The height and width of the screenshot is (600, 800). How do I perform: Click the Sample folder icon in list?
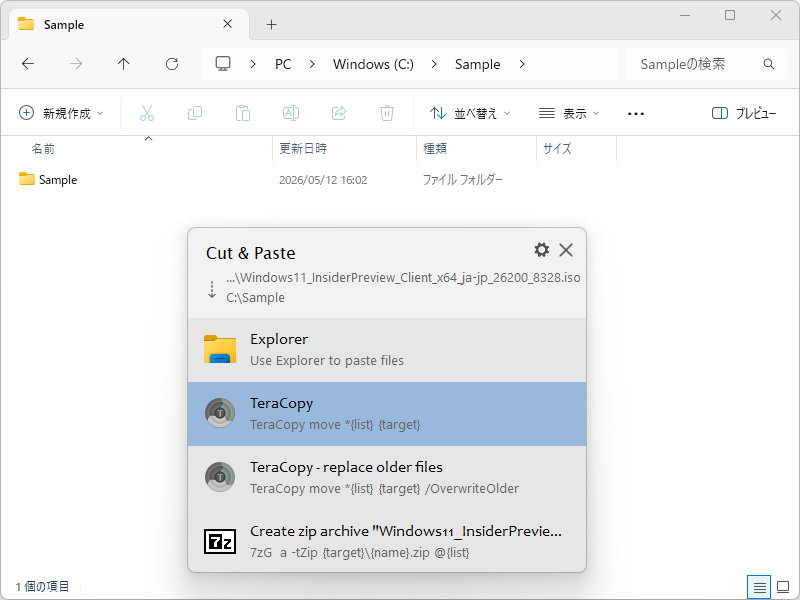27,179
